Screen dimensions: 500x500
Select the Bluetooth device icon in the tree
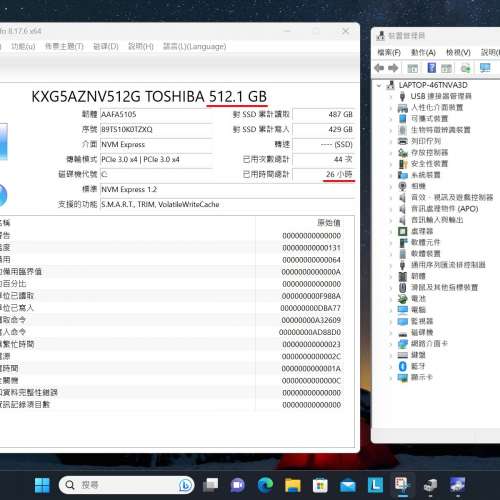pyautogui.click(x=403, y=366)
